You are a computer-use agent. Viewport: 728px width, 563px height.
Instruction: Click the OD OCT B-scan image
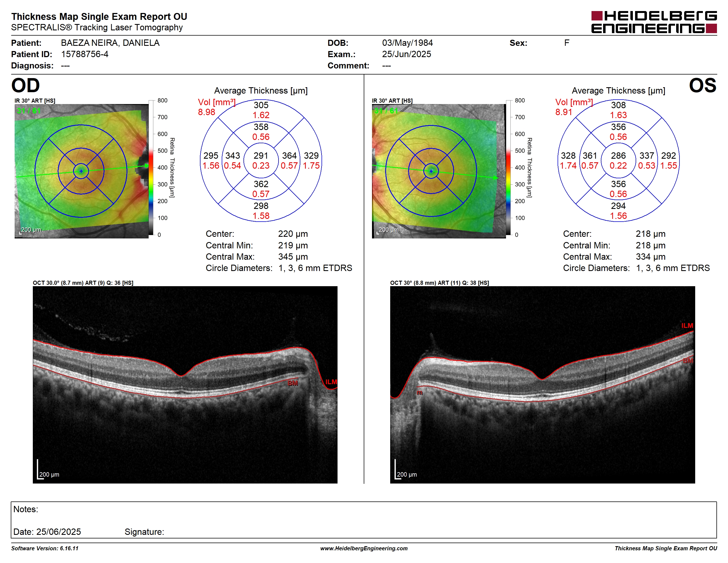[x=185, y=384]
